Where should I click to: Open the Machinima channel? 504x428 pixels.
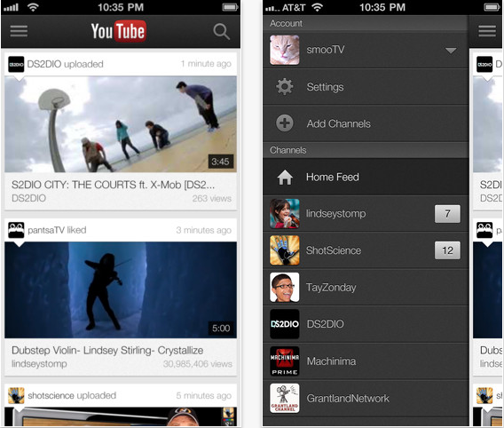366,361
